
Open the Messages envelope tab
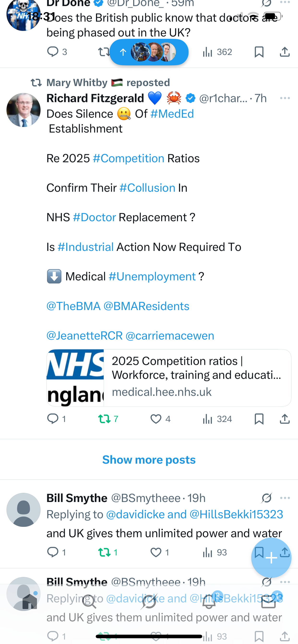point(268,602)
